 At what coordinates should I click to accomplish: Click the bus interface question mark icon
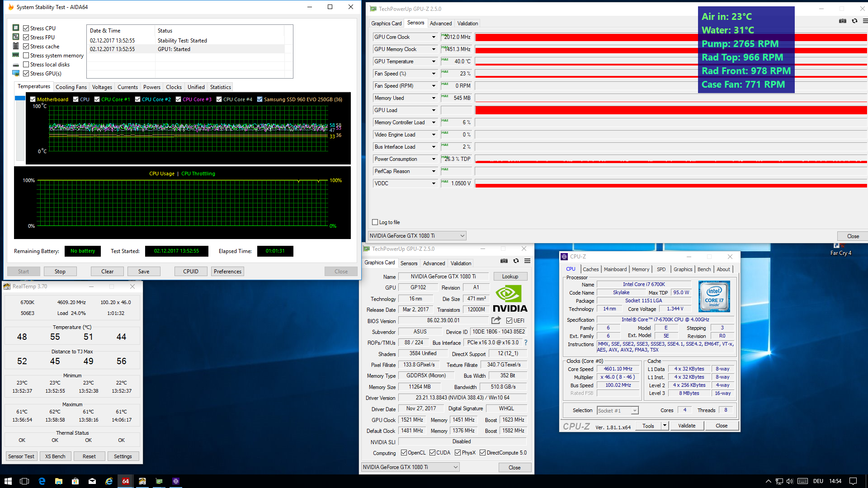click(x=526, y=343)
